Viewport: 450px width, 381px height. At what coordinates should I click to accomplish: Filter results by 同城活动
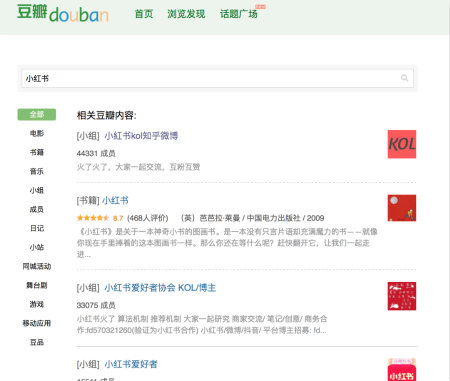tap(37, 266)
